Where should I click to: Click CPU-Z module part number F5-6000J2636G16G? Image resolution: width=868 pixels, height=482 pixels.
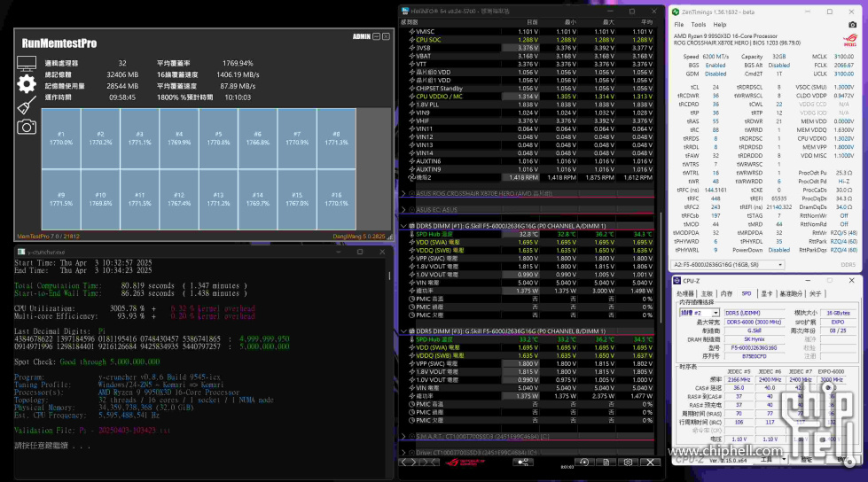coord(754,347)
